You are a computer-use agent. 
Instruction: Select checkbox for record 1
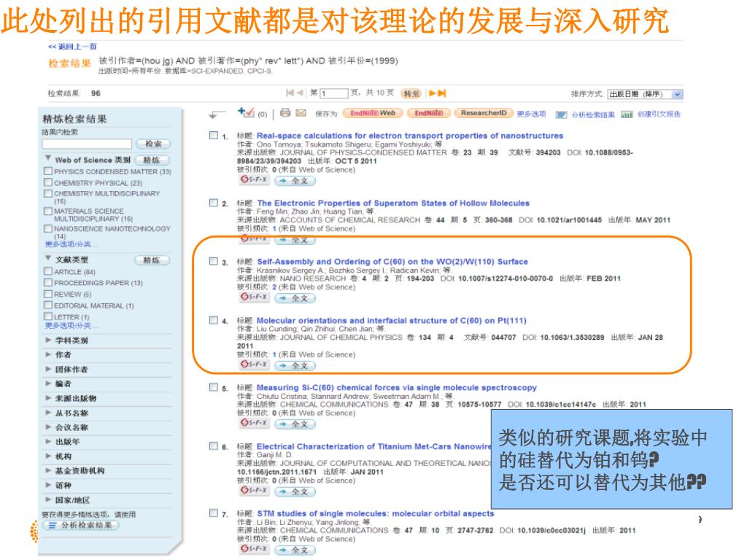[x=214, y=135]
